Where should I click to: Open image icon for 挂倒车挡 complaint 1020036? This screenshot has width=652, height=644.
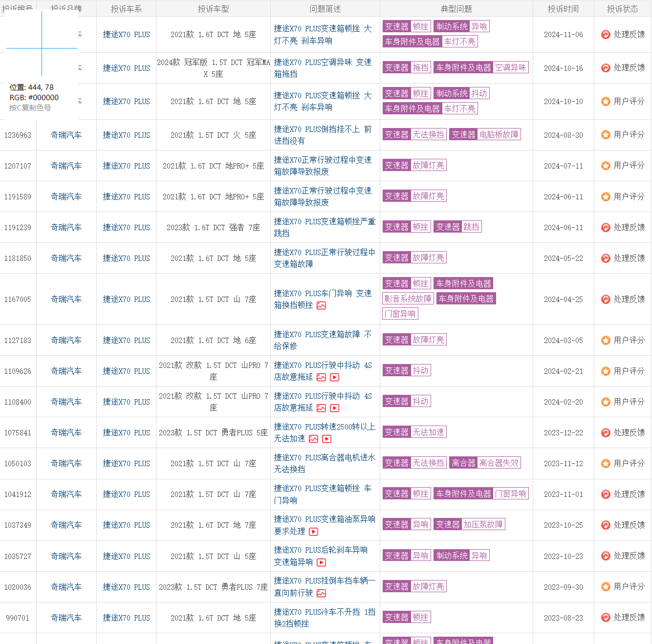[x=321, y=593]
